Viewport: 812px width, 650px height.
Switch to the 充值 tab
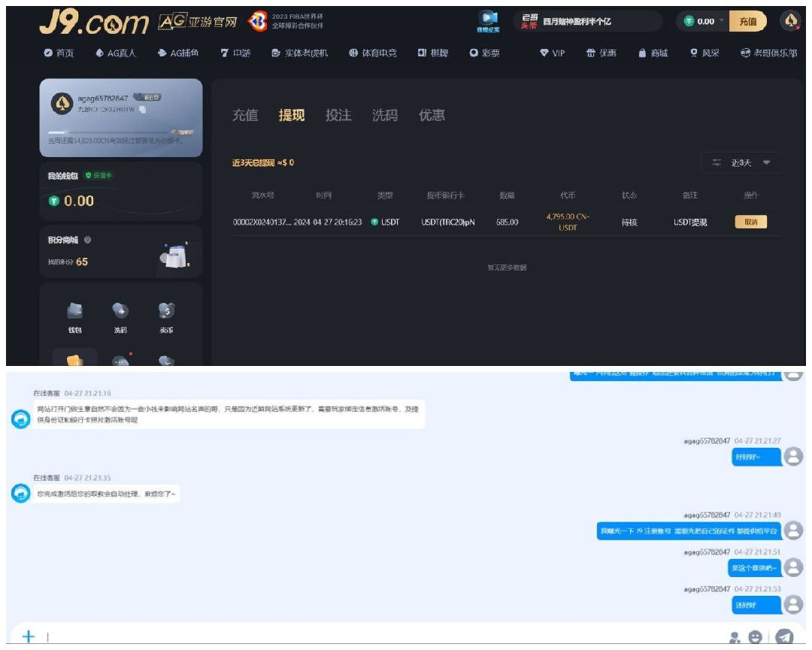pyautogui.click(x=244, y=115)
